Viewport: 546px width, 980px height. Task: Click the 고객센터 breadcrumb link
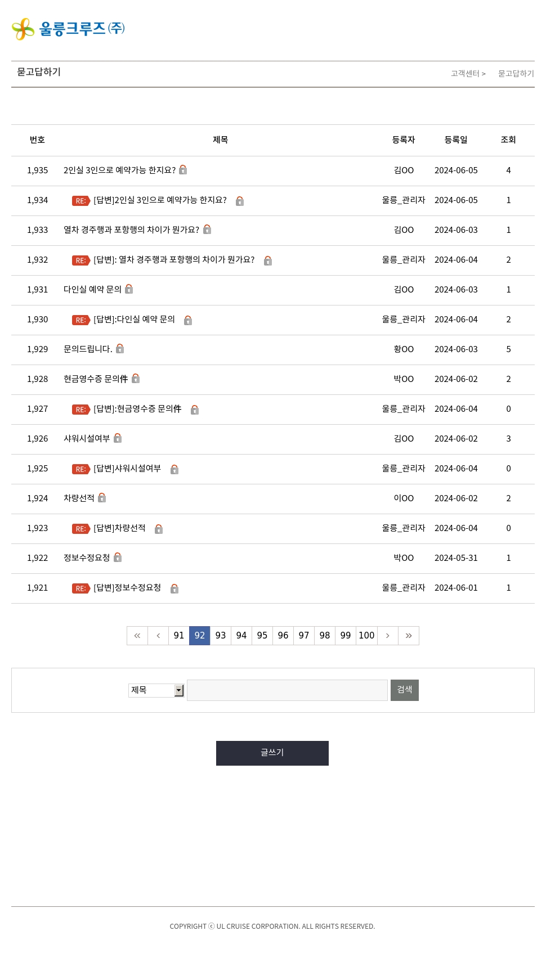465,74
